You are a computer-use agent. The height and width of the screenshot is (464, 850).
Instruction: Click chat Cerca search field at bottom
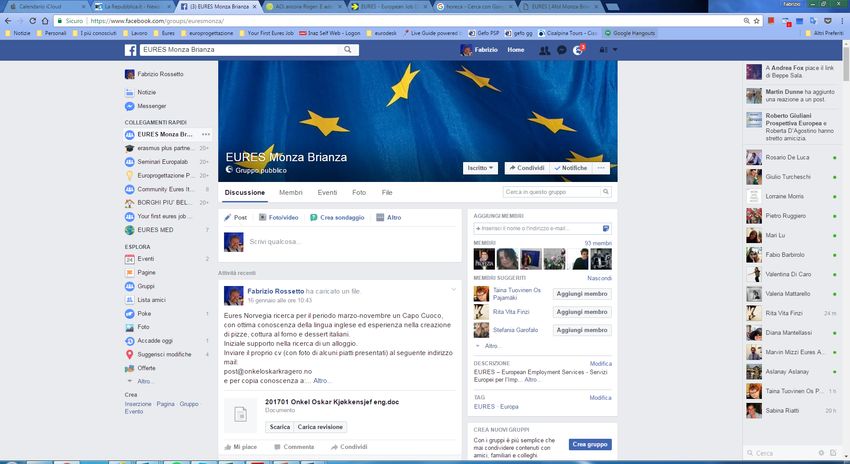781,453
